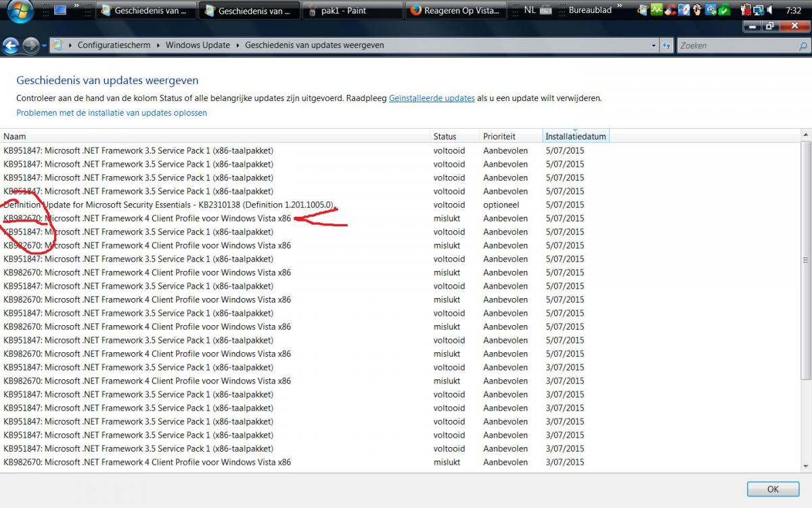Click the Forward arrow navigation button
Viewport: 812px width, 508px height.
(x=30, y=45)
